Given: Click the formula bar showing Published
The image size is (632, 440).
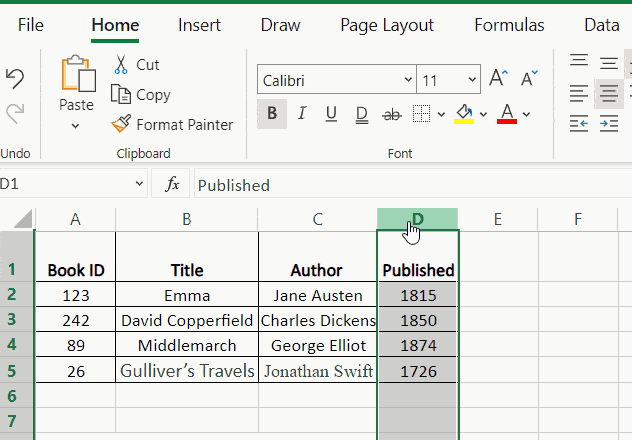Looking at the screenshot, I should click(x=413, y=184).
